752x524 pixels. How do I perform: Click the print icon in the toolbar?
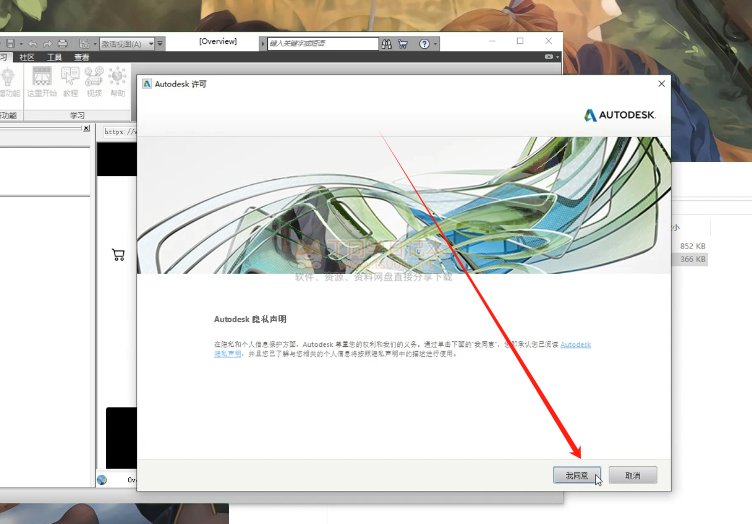(62, 44)
